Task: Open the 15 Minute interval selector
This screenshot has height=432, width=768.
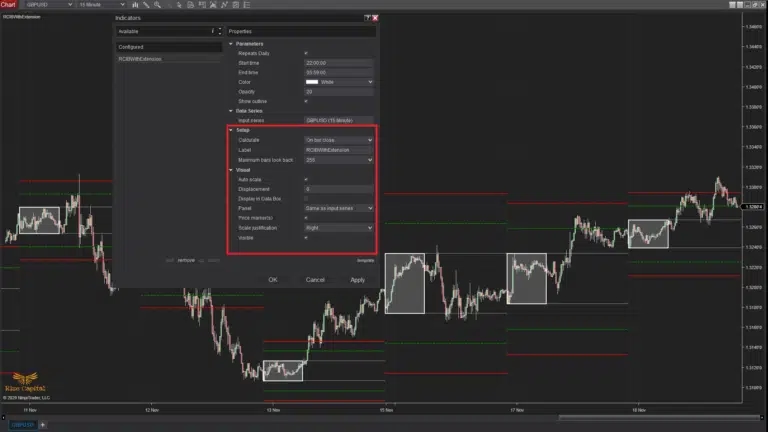Action: [x=103, y=5]
